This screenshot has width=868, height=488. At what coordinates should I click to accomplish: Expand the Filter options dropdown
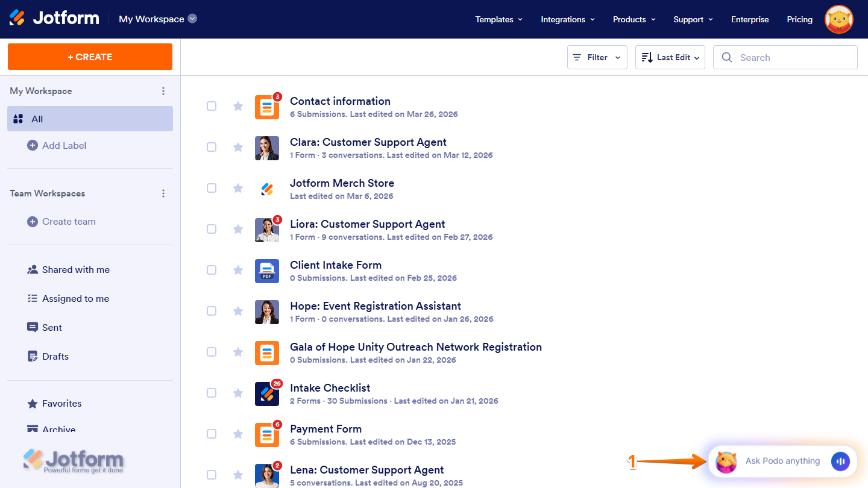pyautogui.click(x=597, y=57)
